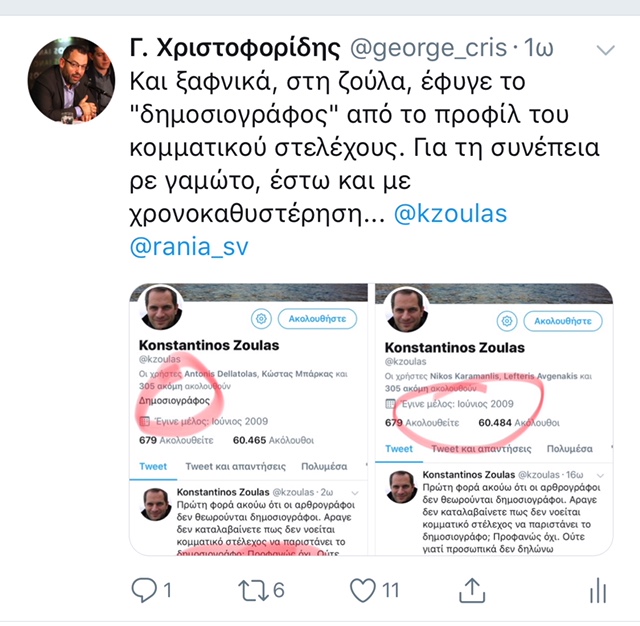Click right Ακολουθήστε follow button
Image resolution: width=640 pixels, height=626 pixels.
[x=563, y=321]
